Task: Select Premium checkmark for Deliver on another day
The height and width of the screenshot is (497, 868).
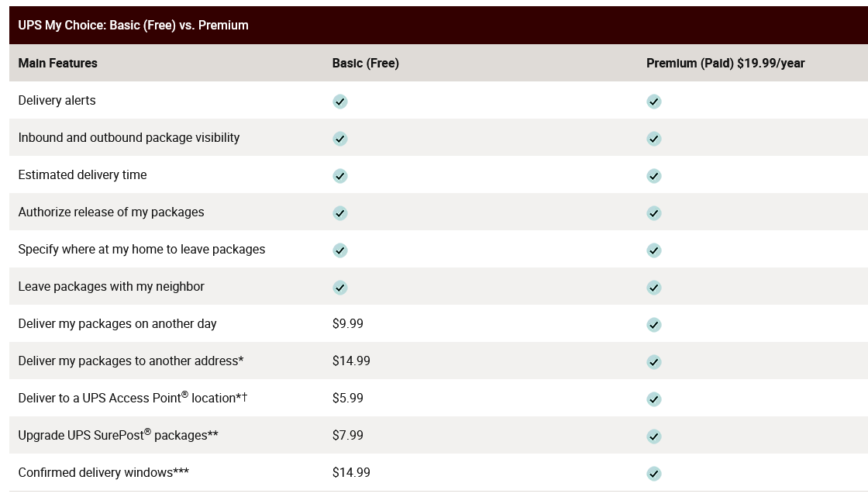Action: pyautogui.click(x=654, y=325)
